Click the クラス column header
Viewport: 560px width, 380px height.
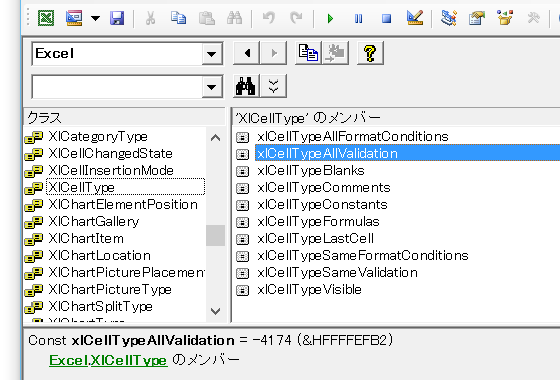coord(124,117)
